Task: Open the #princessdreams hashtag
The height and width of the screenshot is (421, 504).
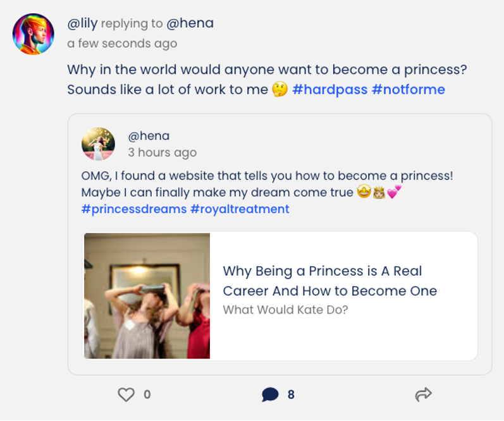Action: (134, 209)
